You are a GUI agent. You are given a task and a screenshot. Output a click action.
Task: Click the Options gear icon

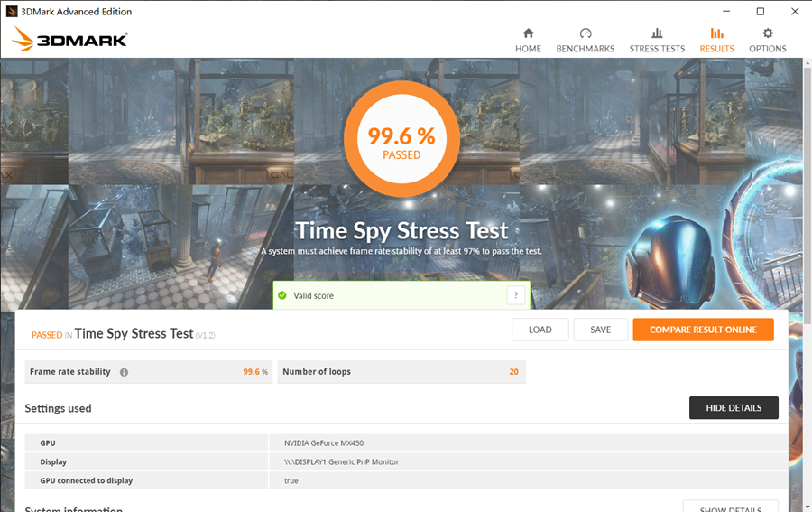tap(768, 33)
